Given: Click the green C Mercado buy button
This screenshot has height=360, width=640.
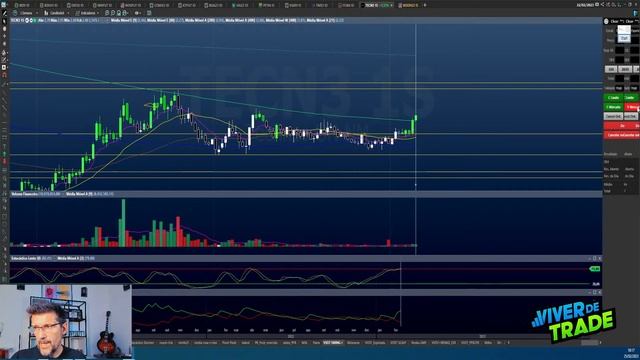Looking at the screenshot, I should coord(613,107).
